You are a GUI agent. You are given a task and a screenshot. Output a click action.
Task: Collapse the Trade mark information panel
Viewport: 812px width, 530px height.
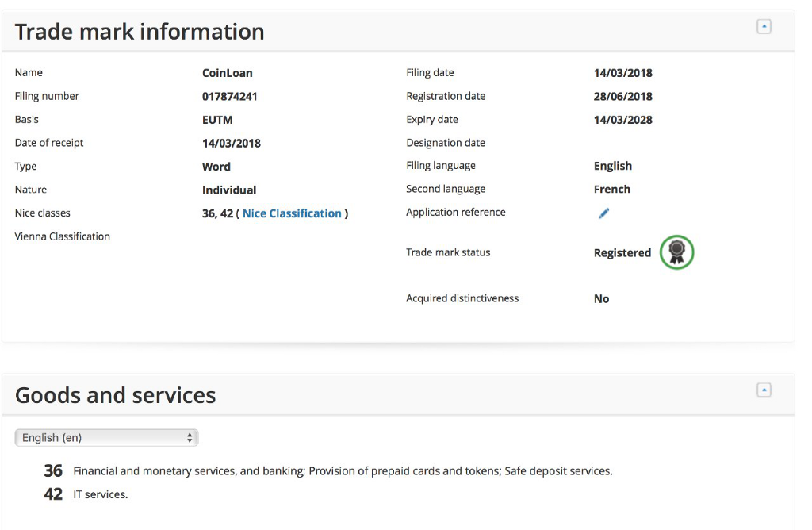point(764,26)
